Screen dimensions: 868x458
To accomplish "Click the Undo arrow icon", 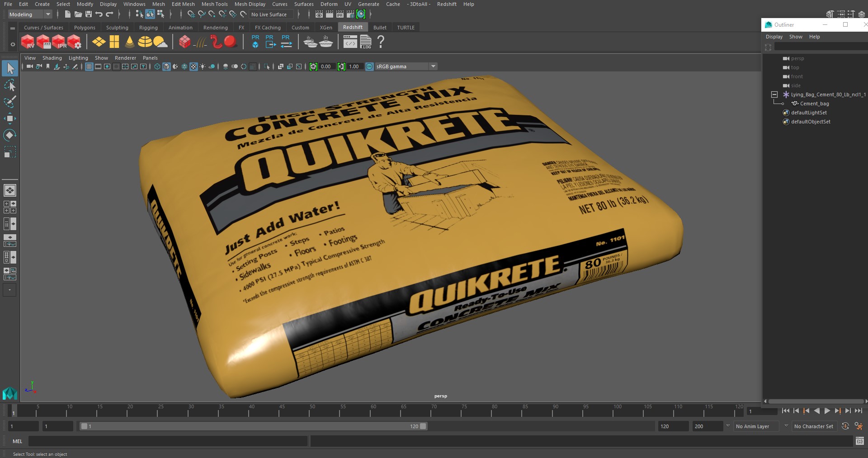I will tap(99, 14).
